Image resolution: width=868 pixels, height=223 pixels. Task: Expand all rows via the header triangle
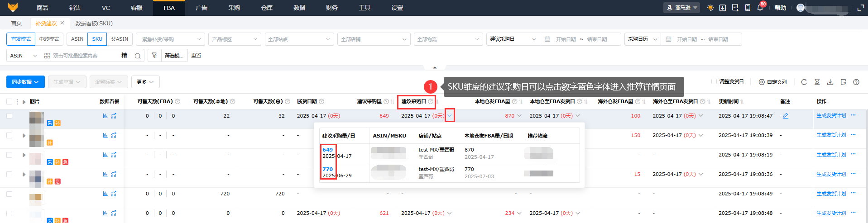[x=24, y=102]
